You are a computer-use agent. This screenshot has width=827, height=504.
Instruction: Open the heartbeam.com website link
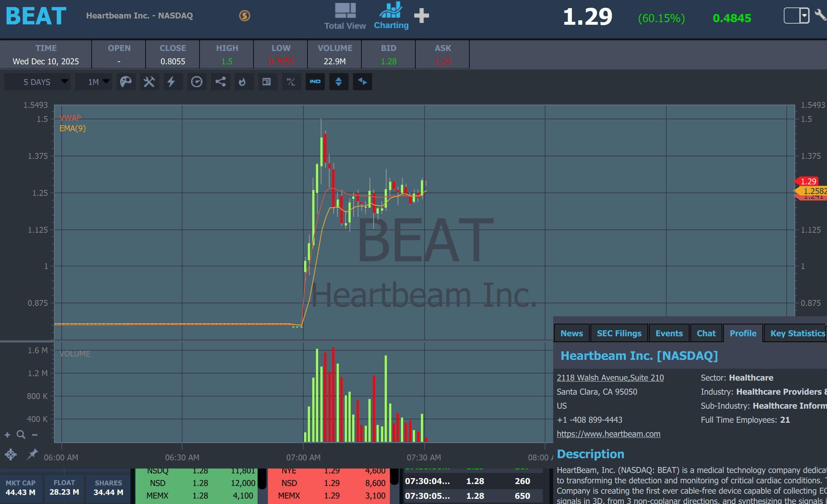click(608, 434)
